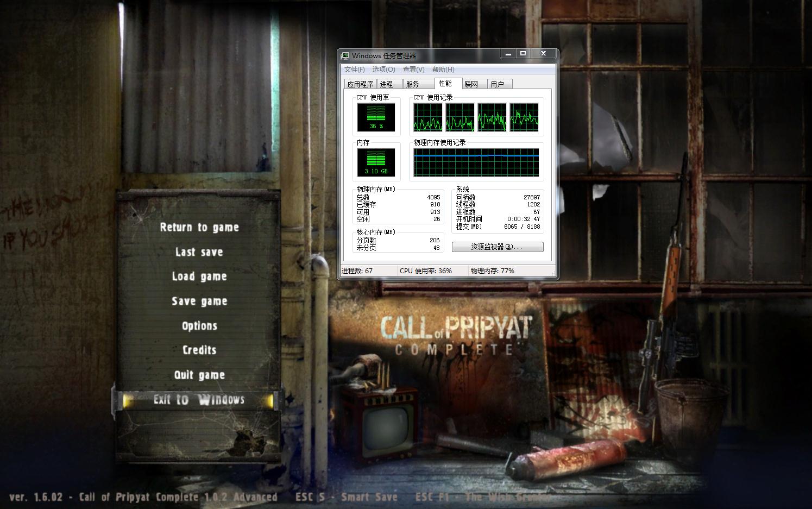Screen dimensions: 812x509
Task: Click the 空闲 memory value 26
Action: (x=437, y=219)
